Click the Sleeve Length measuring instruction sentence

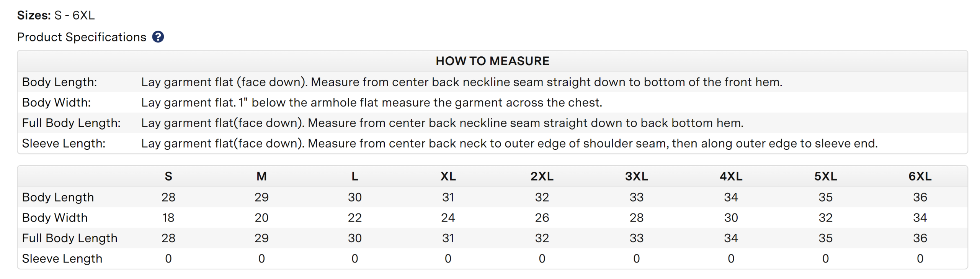pos(509,143)
